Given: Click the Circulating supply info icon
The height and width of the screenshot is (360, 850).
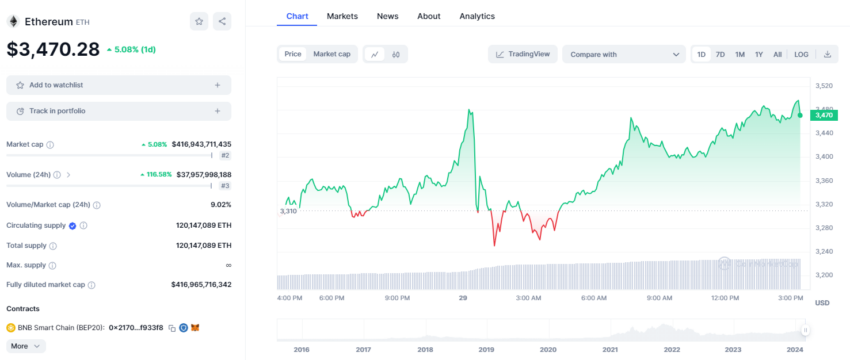Looking at the screenshot, I should click(x=83, y=226).
